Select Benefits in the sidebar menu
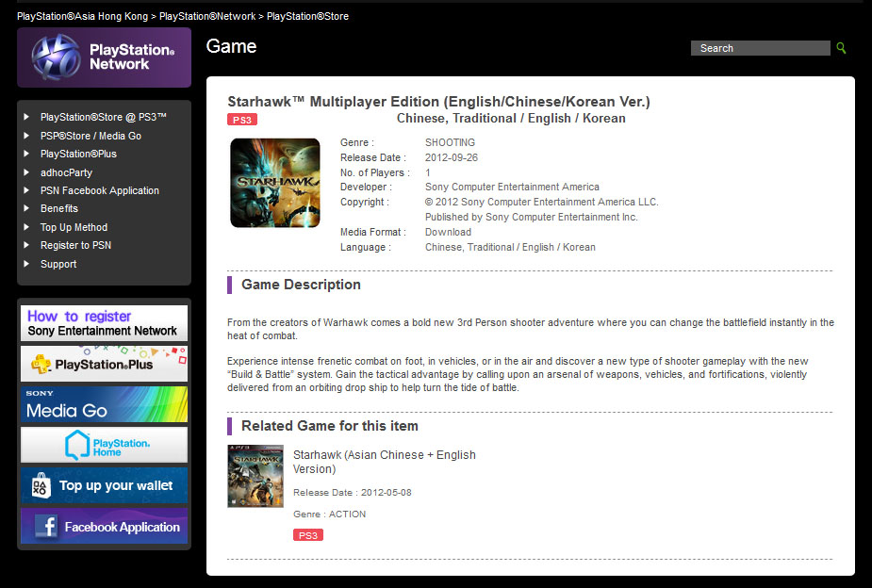 [59, 208]
